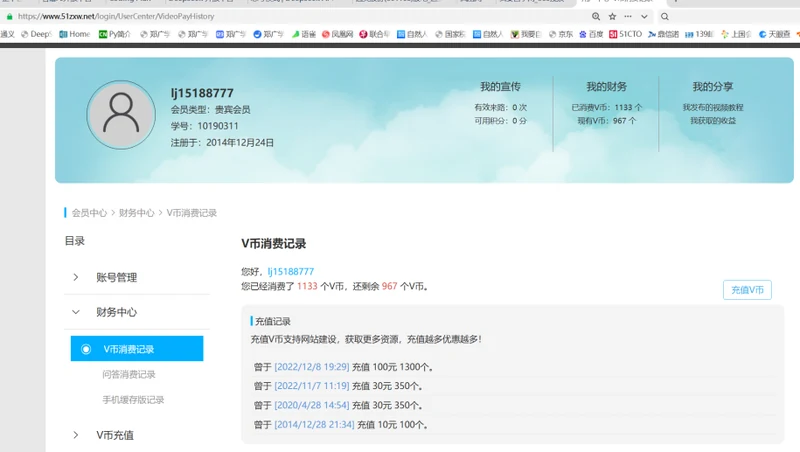Open the 51CTO bookmark
This screenshot has height=452, width=800.
[626, 34]
